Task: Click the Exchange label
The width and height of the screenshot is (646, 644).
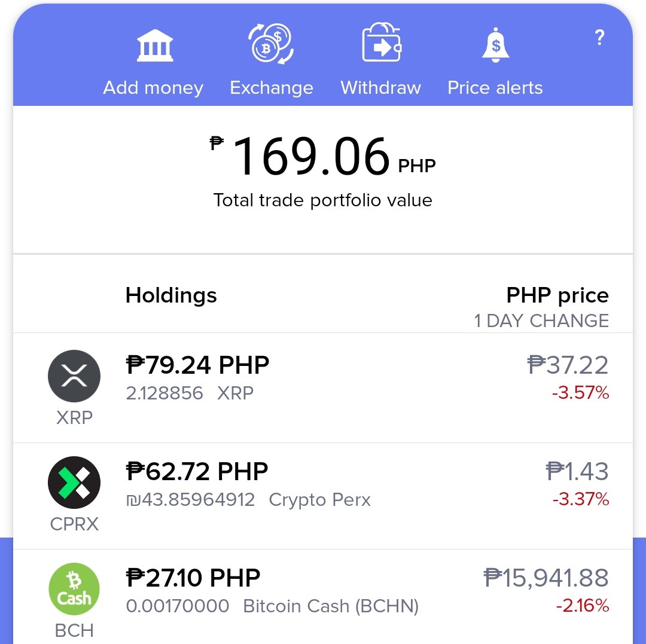Action: pos(272,88)
